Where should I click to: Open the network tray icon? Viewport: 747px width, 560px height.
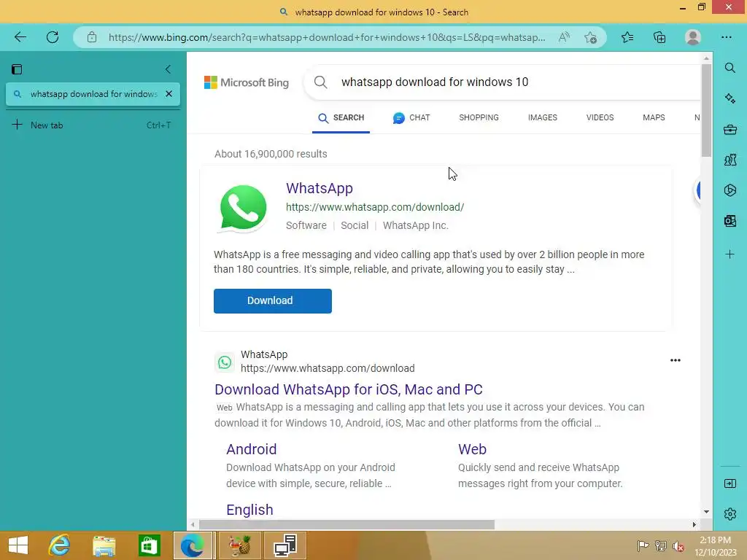660,546
